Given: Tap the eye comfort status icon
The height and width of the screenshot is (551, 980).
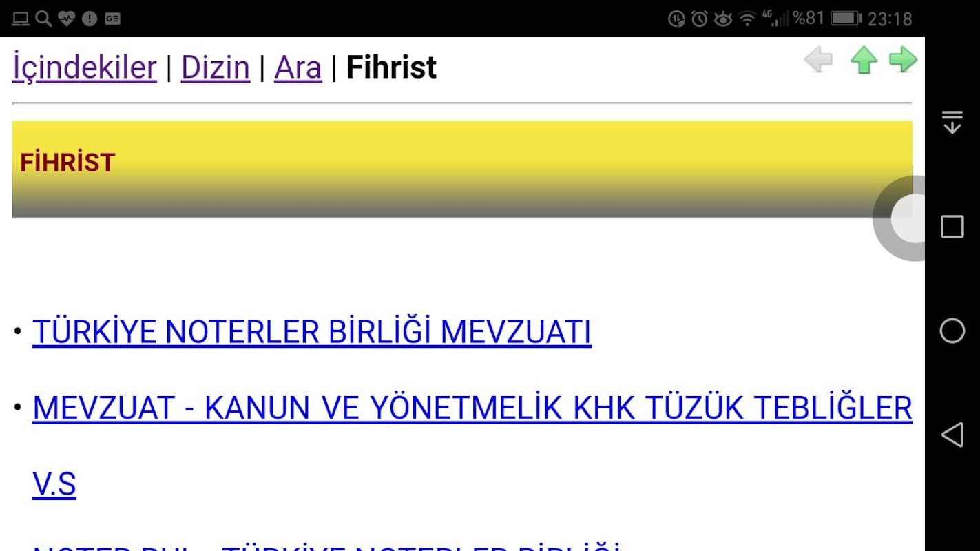Looking at the screenshot, I should coord(723,19).
